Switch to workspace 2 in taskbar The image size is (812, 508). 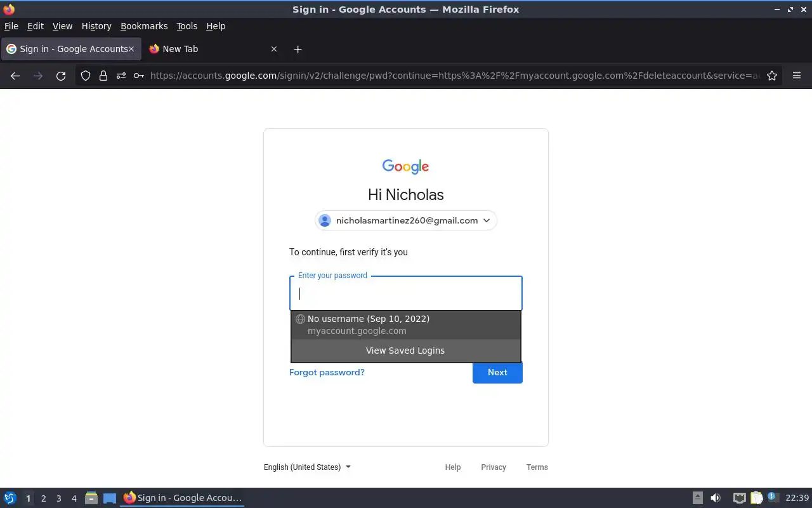[43, 498]
